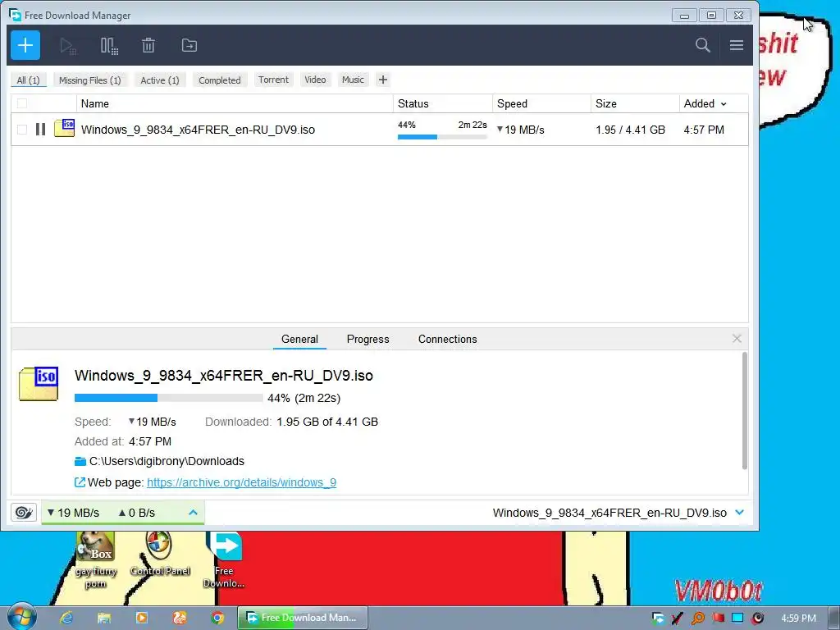Delete selected download with the trash icon
The width and height of the screenshot is (840, 630).
point(148,46)
